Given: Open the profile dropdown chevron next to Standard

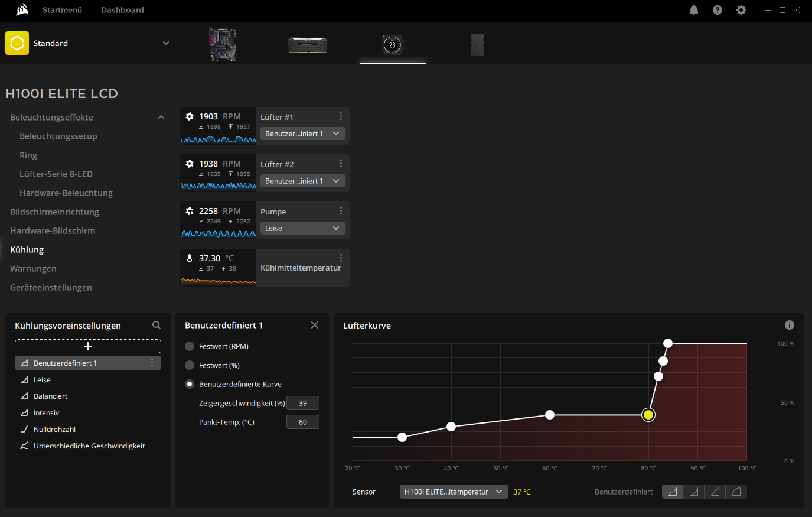Looking at the screenshot, I should [166, 43].
